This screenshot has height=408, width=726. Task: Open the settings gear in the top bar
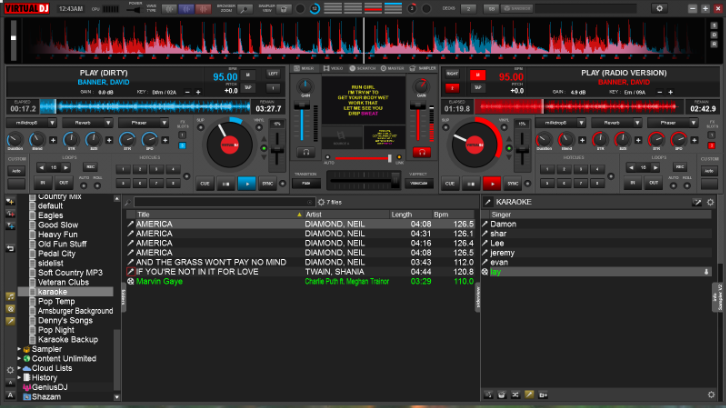(x=659, y=8)
